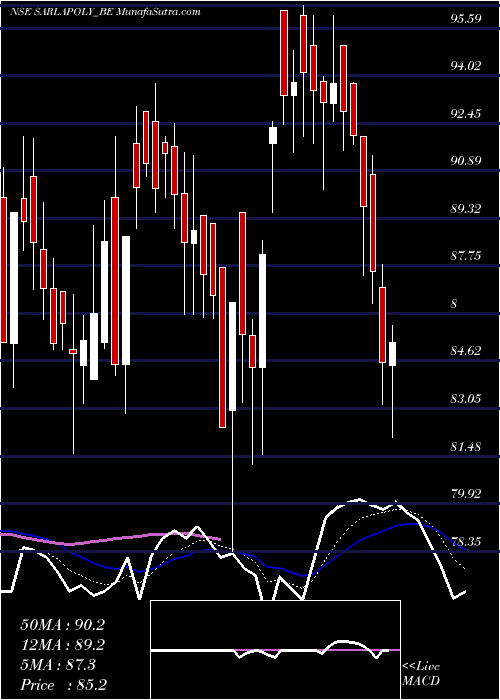This screenshot has width=500, height=700.
Task: Select the 87.75 price axis label
Action: [466, 256]
